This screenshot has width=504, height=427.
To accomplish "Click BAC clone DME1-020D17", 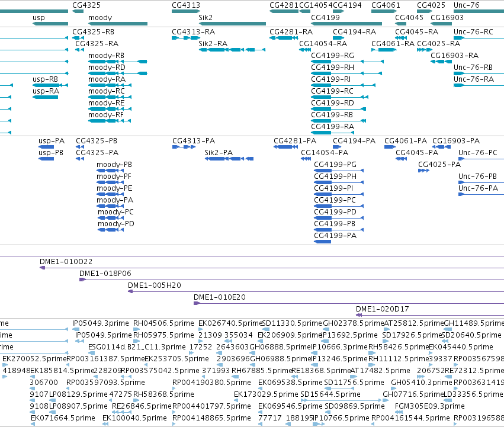I will point(383,309).
